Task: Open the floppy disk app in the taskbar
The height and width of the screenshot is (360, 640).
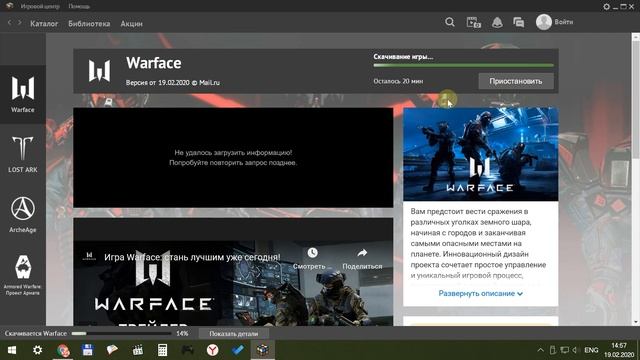Action: [x=88, y=350]
